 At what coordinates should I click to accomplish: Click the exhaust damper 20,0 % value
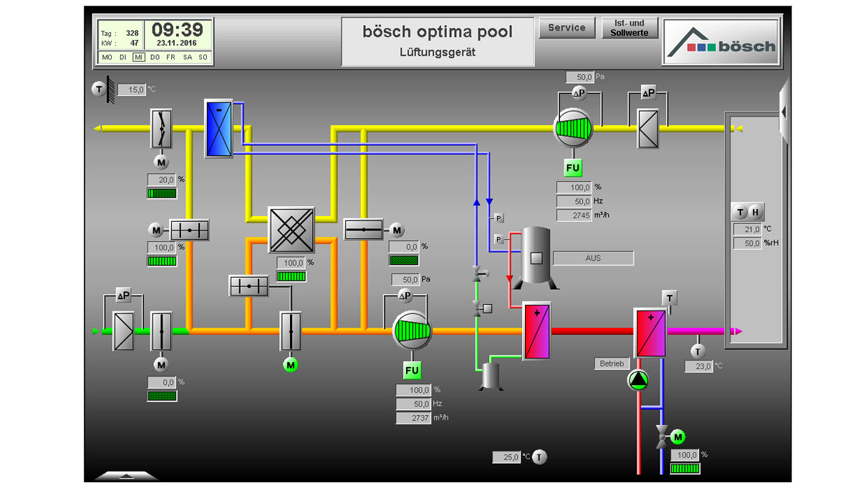(x=161, y=180)
